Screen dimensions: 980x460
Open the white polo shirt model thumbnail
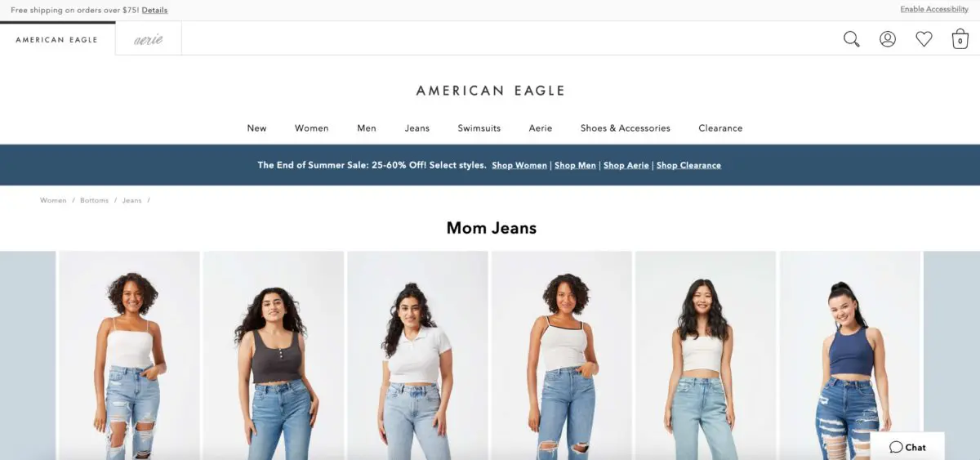417,355
